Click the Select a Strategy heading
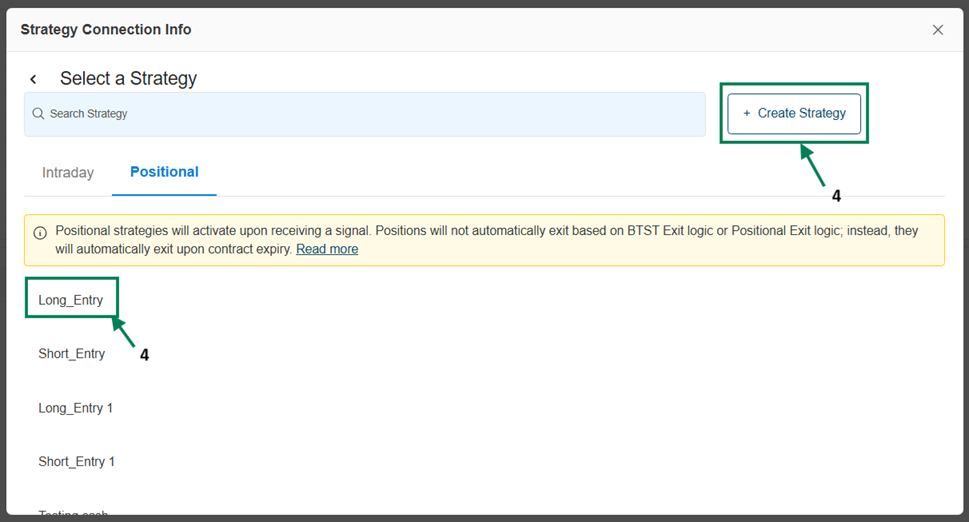 pos(128,79)
